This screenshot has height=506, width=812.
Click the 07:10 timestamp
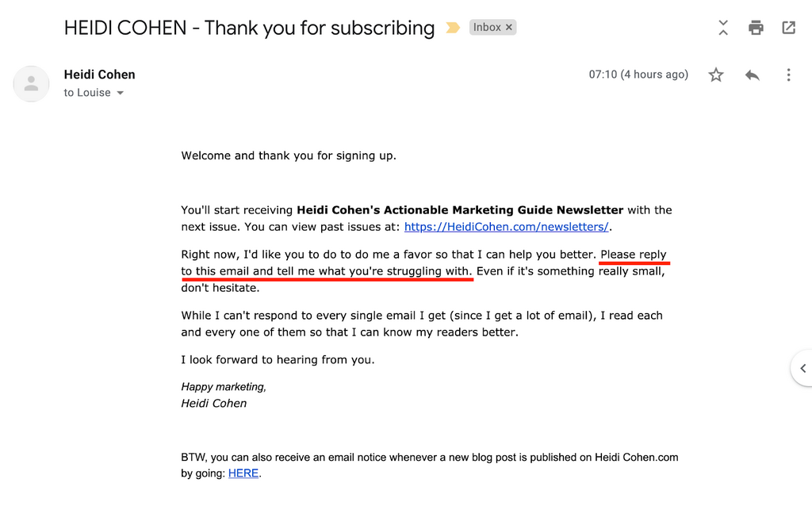(x=638, y=75)
